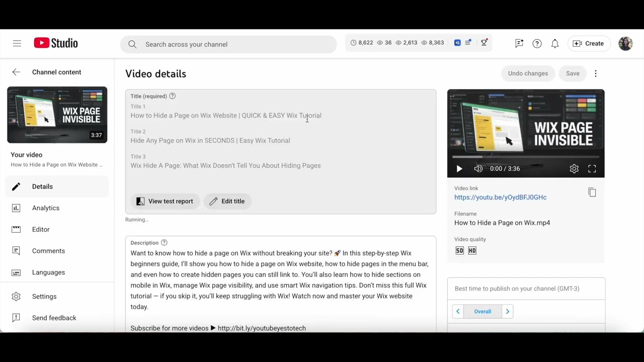Image resolution: width=644 pixels, height=362 pixels.
Task: Open the Comments sidebar tab
Action: click(57, 251)
